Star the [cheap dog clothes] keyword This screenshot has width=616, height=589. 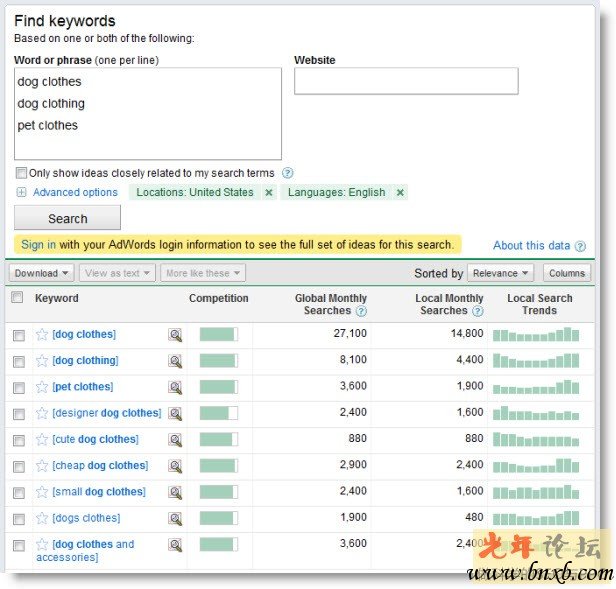point(42,466)
